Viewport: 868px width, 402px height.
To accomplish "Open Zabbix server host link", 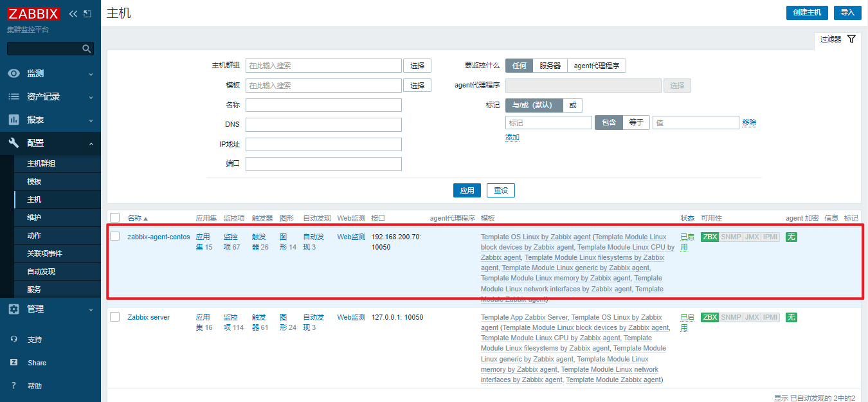I will point(149,317).
